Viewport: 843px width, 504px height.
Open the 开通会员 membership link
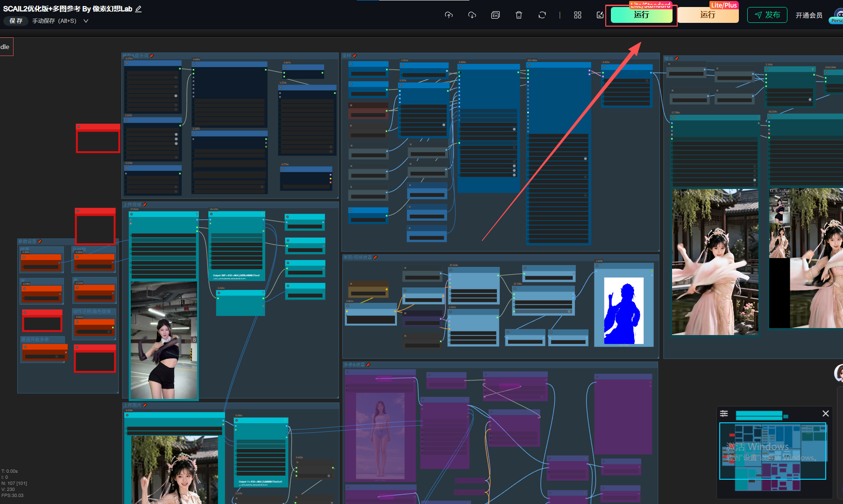(x=809, y=15)
